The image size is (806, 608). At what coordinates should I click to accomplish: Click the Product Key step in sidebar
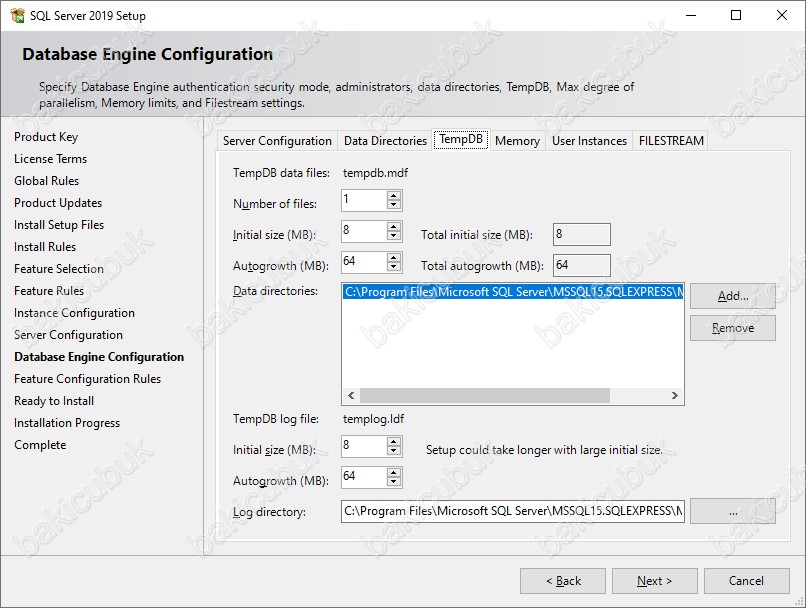click(46, 137)
